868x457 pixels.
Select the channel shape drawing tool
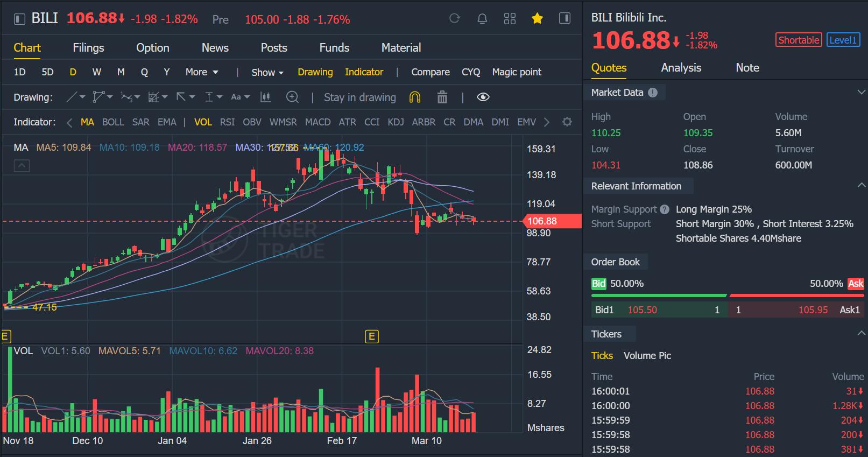(x=98, y=97)
